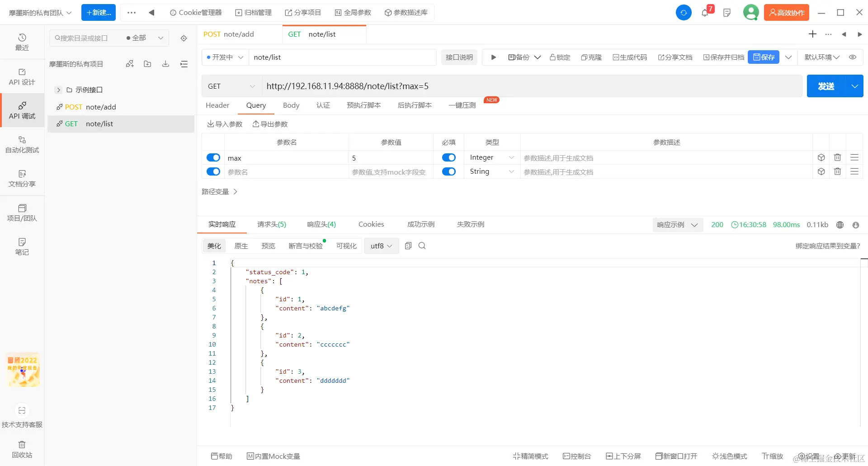Switch to the 认证 tab

coord(323,105)
